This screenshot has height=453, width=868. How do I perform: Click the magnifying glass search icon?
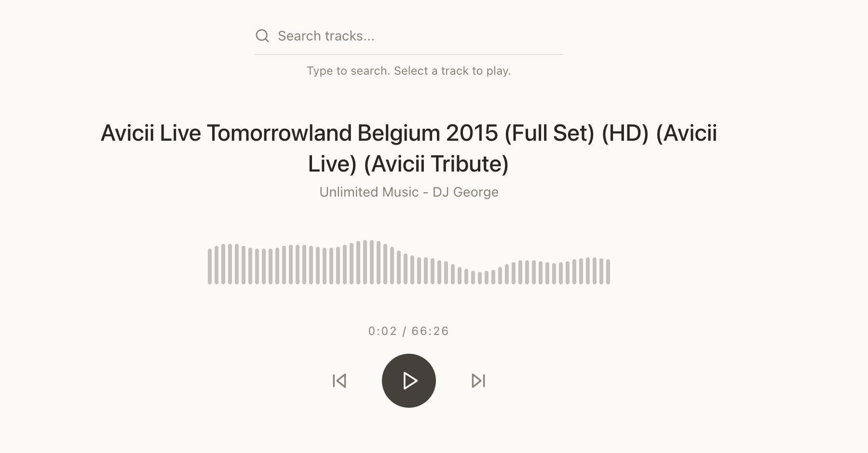(x=262, y=36)
